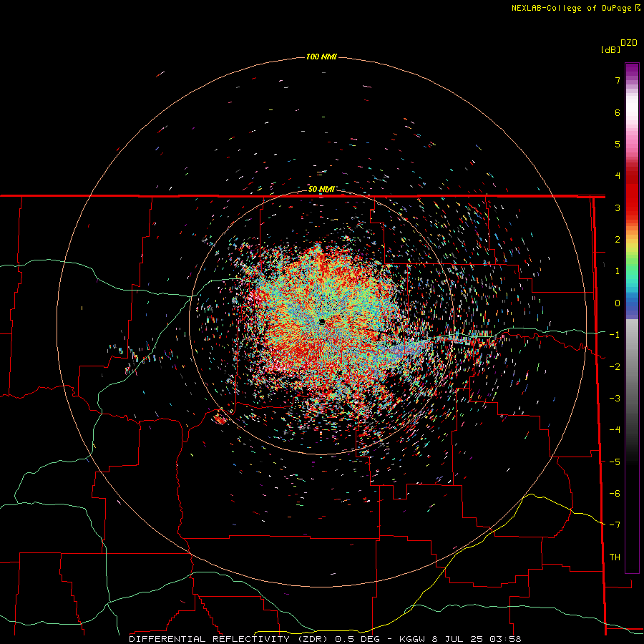Click the -3 dB scale label
This screenshot has width=644, height=644.
click(615, 399)
